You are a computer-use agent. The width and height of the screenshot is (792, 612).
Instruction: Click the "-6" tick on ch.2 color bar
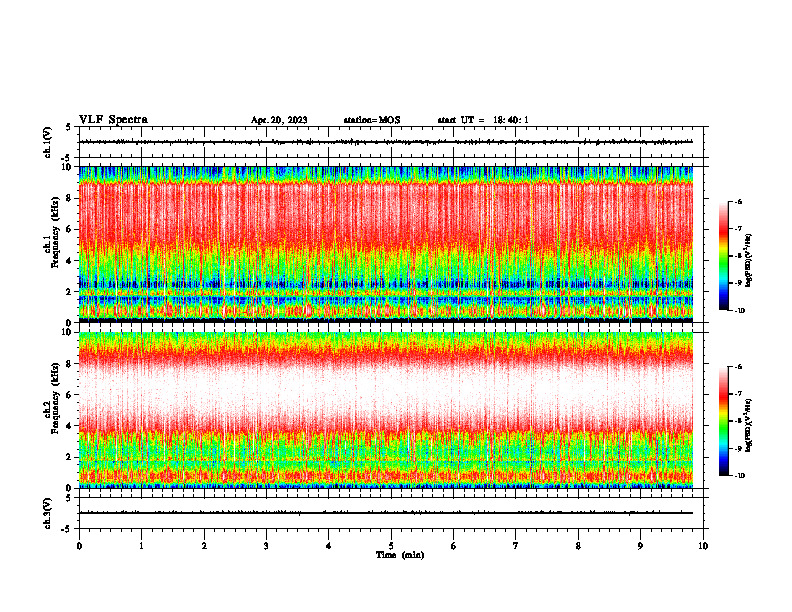[x=739, y=367]
